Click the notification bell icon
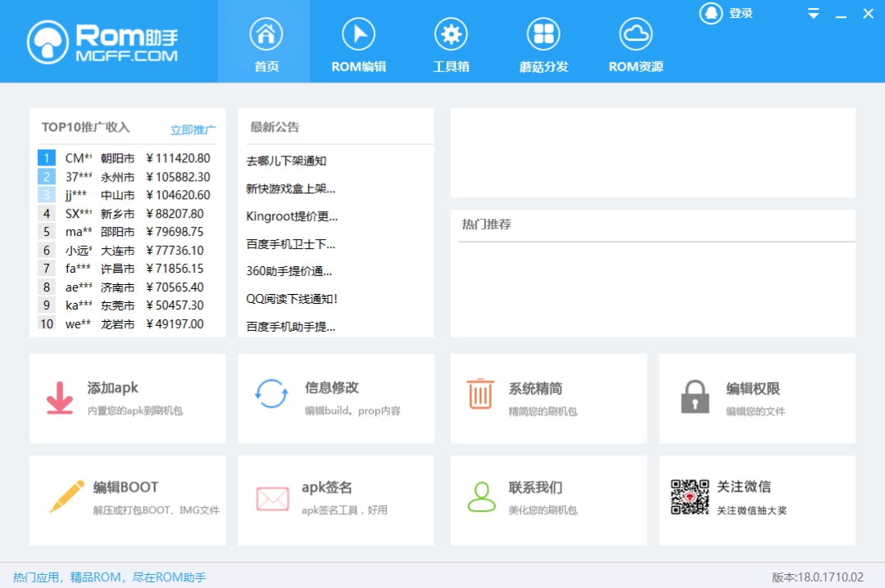885x588 pixels. 710,13
